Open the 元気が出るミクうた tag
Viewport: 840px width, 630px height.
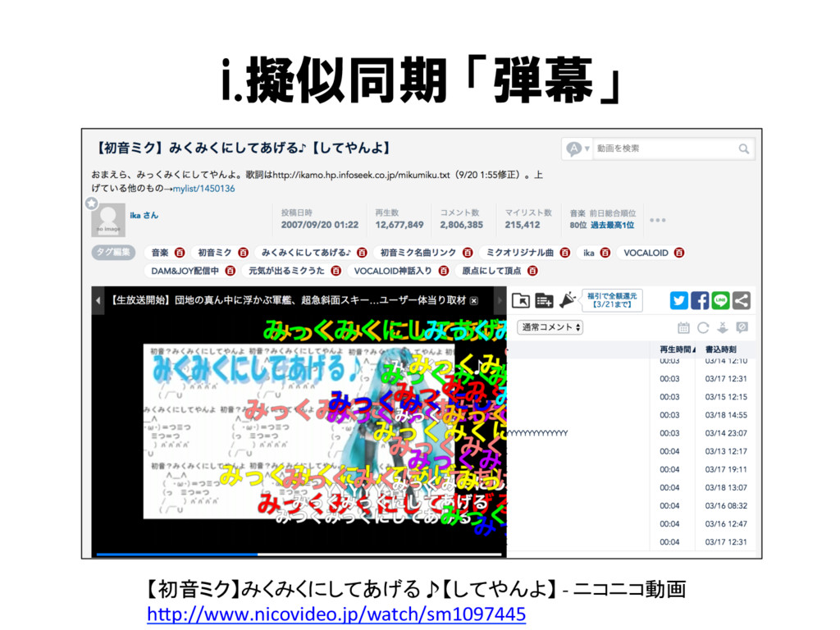point(286,271)
